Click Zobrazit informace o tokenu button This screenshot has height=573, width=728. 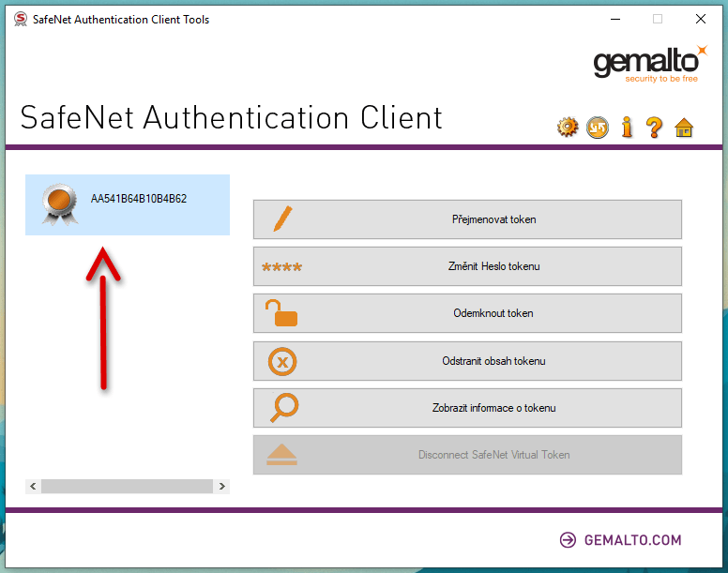467,408
